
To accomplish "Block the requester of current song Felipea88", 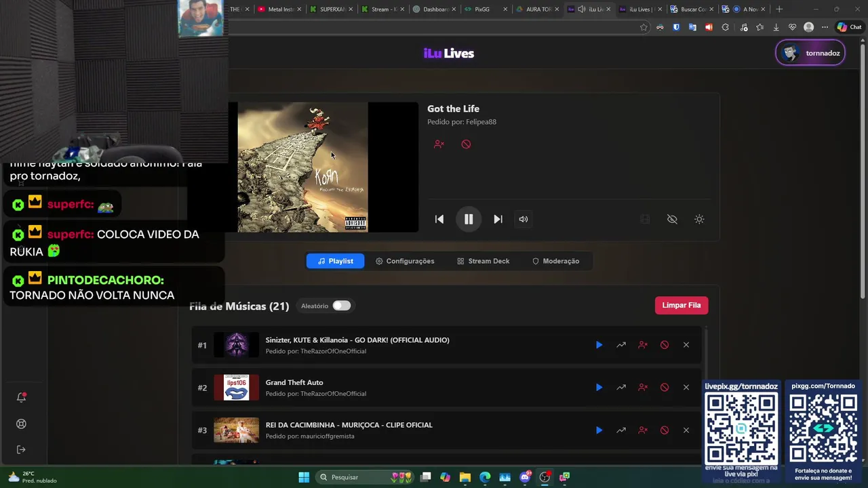I will click(439, 144).
